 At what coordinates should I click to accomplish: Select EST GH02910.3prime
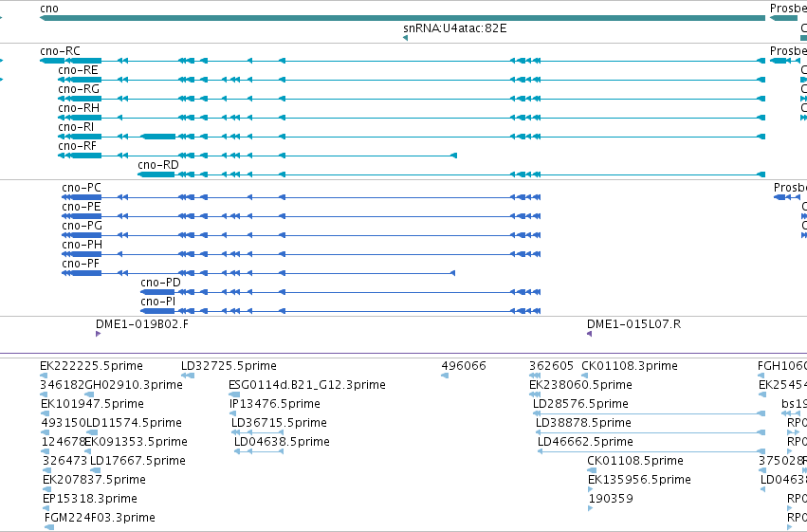tap(134, 385)
